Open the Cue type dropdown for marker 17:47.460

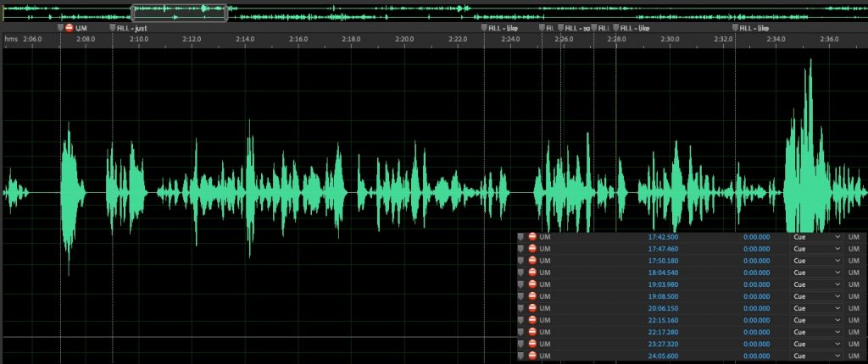point(837,249)
